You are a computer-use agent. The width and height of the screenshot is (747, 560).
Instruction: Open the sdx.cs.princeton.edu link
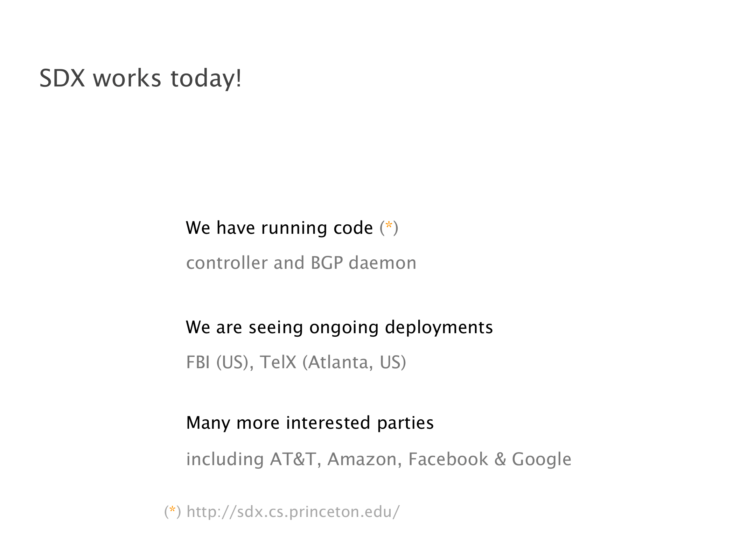pyautogui.click(x=293, y=512)
